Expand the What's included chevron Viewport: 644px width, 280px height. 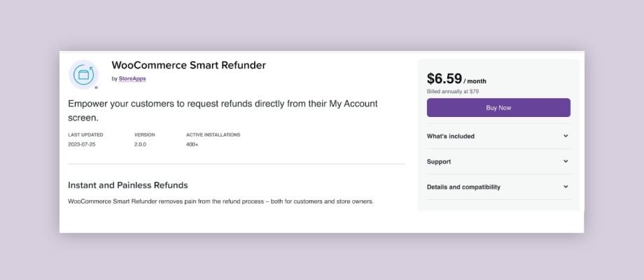566,136
